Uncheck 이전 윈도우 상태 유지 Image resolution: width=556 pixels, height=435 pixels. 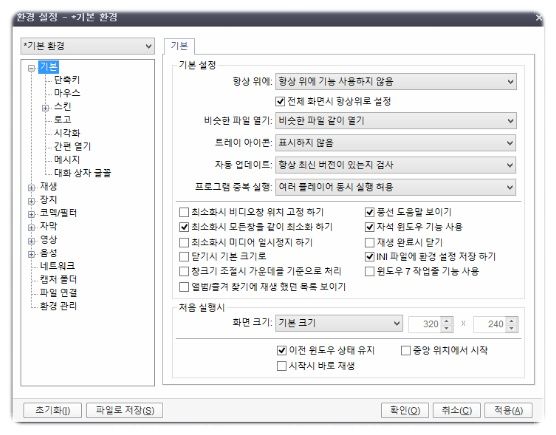[x=282, y=351]
